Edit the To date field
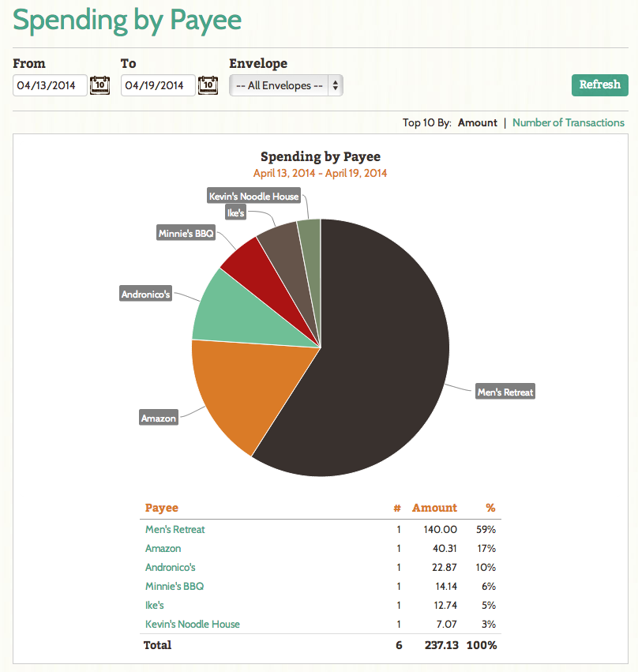This screenshot has width=638, height=672. click(158, 85)
